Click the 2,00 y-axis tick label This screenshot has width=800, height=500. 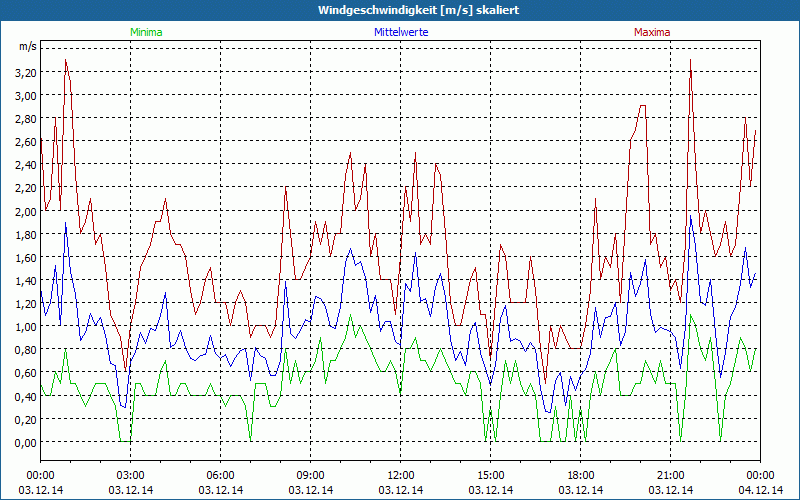(x=25, y=212)
